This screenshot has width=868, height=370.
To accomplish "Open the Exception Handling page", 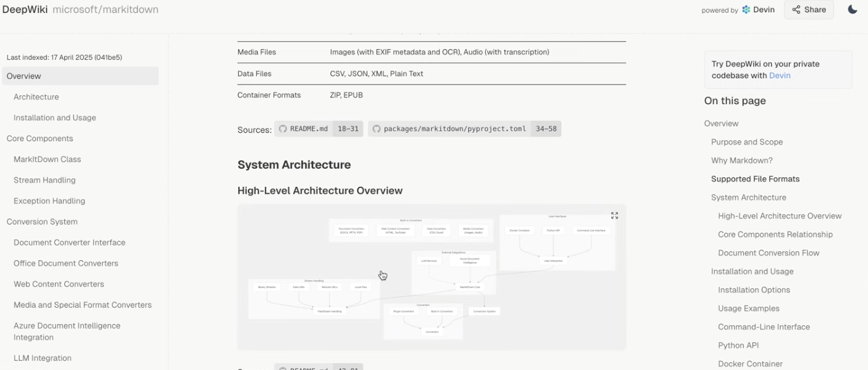I will pyautogui.click(x=49, y=201).
